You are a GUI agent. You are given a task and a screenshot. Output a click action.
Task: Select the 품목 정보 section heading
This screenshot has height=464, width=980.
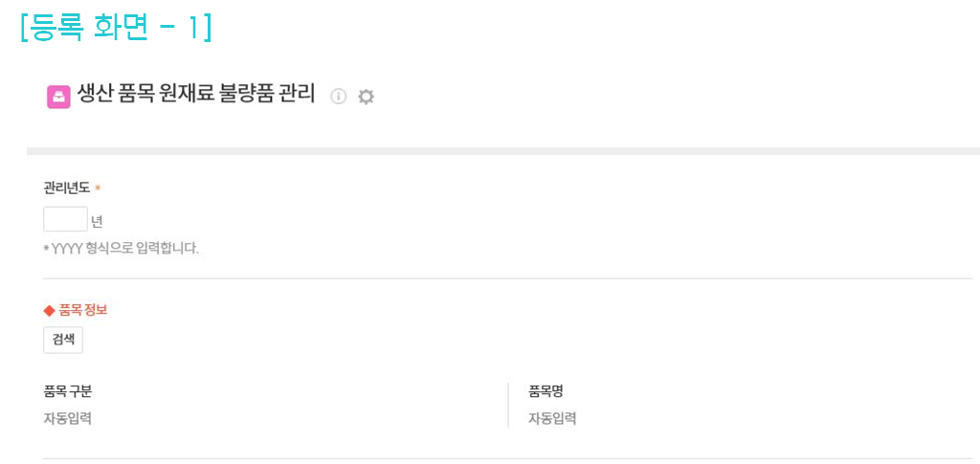83,310
